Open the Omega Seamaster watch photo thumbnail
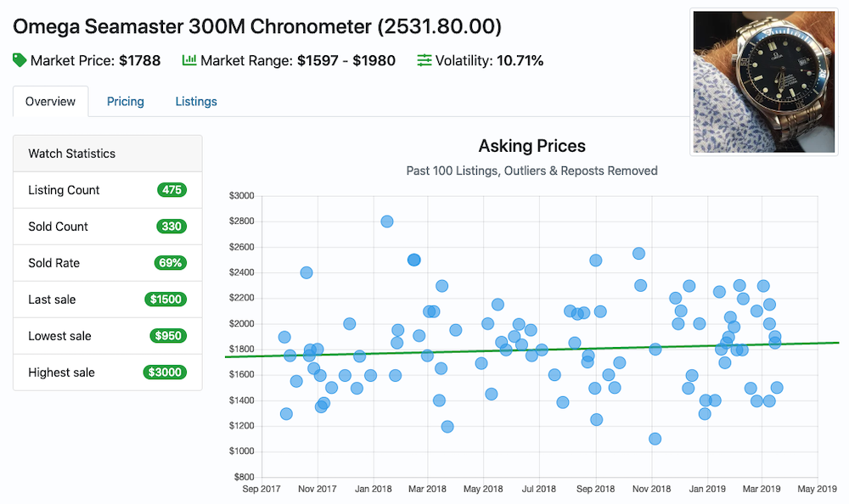Image resolution: width=849 pixels, height=504 pixels. pos(764,81)
